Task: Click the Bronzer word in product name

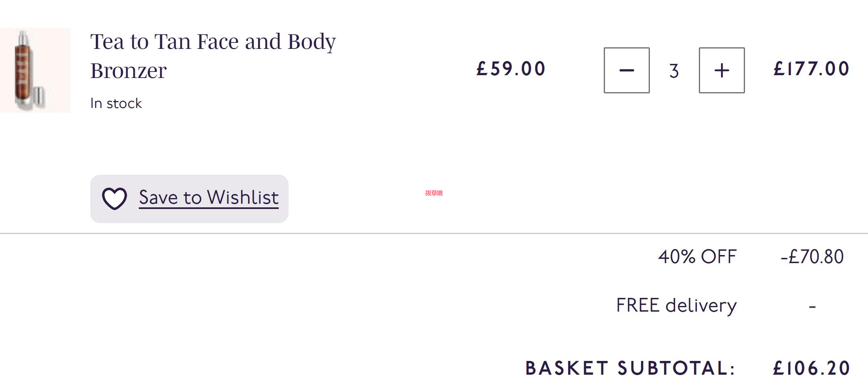Action: 128,71
